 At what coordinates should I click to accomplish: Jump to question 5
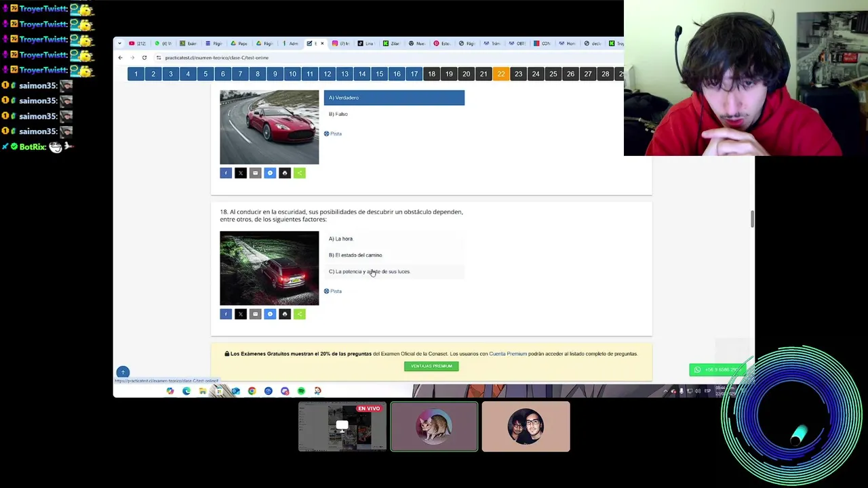[x=205, y=74]
